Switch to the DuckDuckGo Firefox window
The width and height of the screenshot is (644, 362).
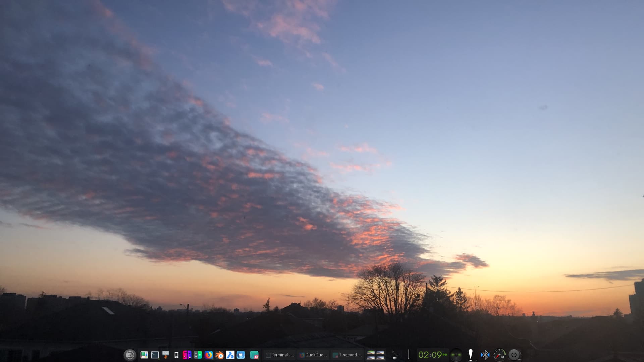313,355
